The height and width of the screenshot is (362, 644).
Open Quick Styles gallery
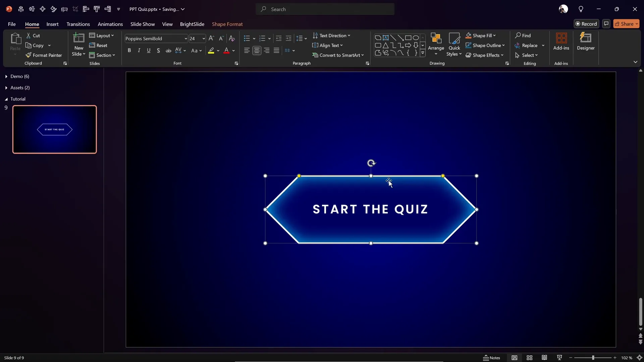click(x=454, y=44)
